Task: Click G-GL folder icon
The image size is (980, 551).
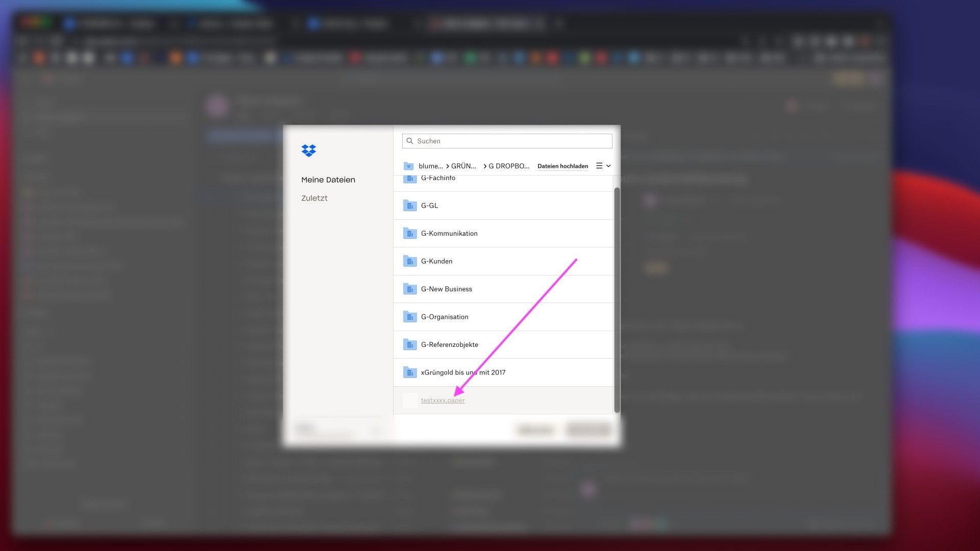Action: click(410, 206)
